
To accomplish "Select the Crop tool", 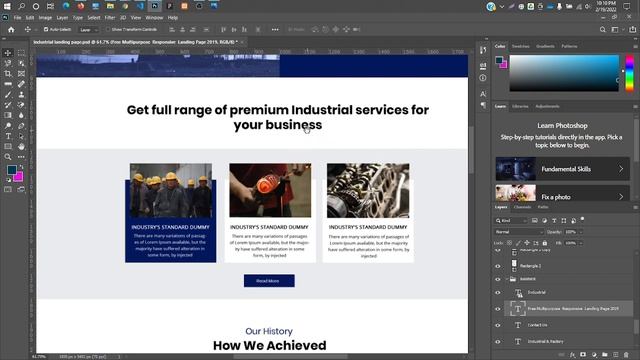I will pyautogui.click(x=8, y=73).
